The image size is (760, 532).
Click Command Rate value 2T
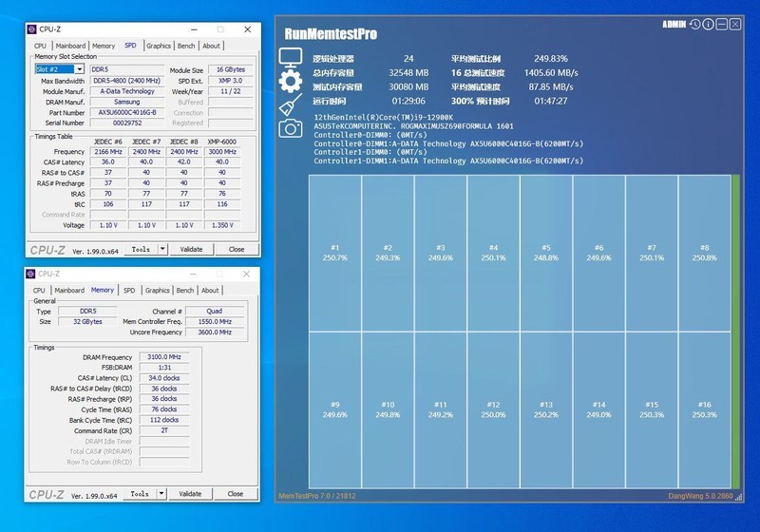pyautogui.click(x=164, y=430)
